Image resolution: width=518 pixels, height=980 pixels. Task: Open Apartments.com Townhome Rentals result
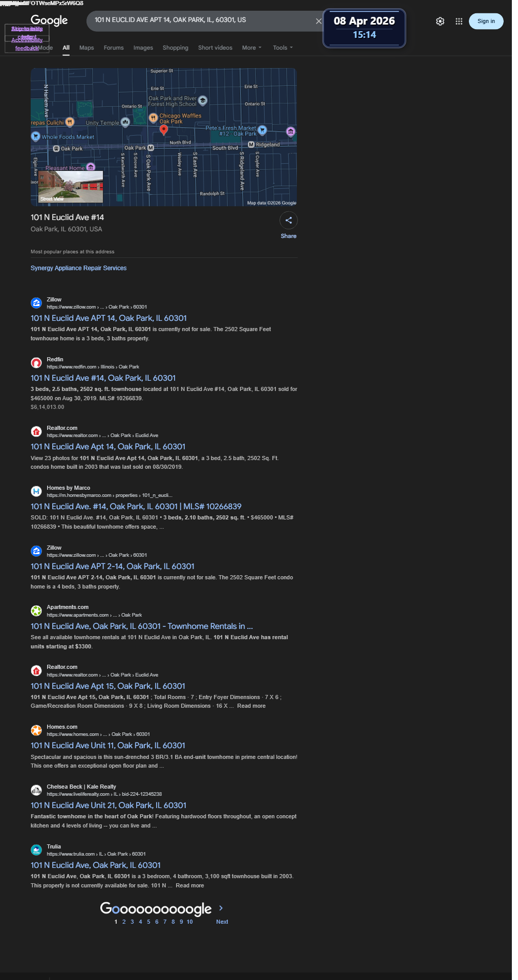142,626
